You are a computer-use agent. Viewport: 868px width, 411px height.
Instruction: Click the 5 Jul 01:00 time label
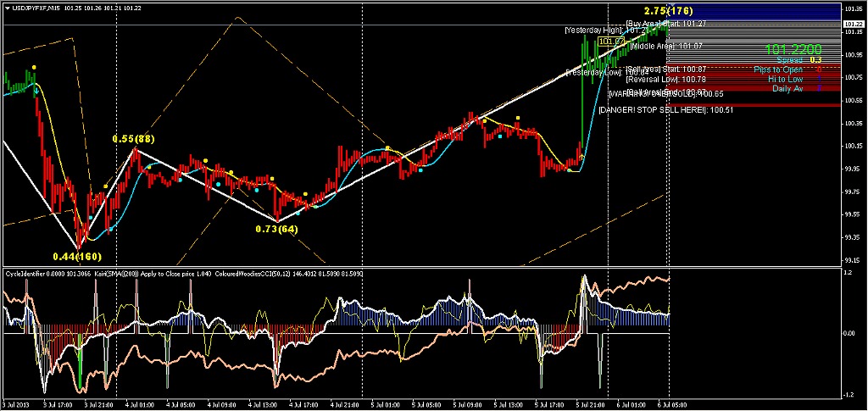pyautogui.click(x=386, y=404)
